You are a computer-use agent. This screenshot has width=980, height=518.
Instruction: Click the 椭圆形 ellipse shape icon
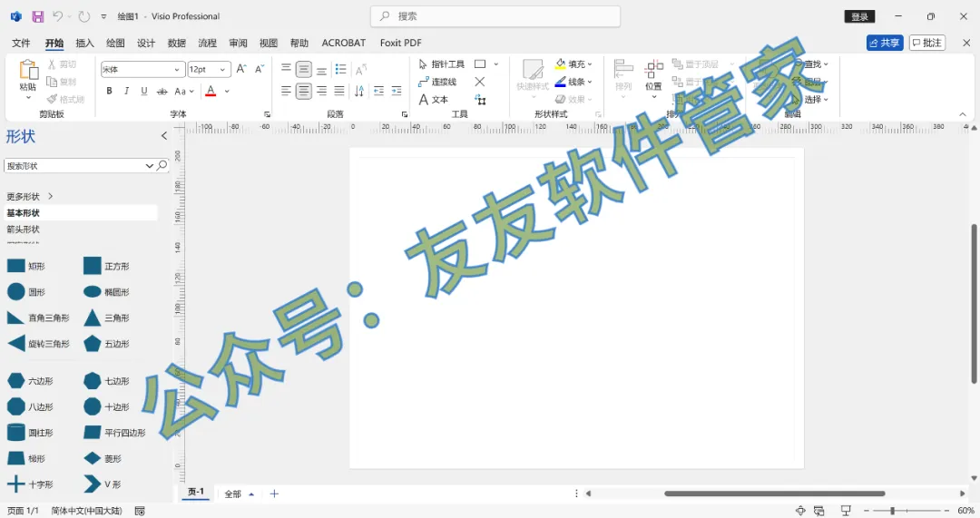(x=92, y=292)
